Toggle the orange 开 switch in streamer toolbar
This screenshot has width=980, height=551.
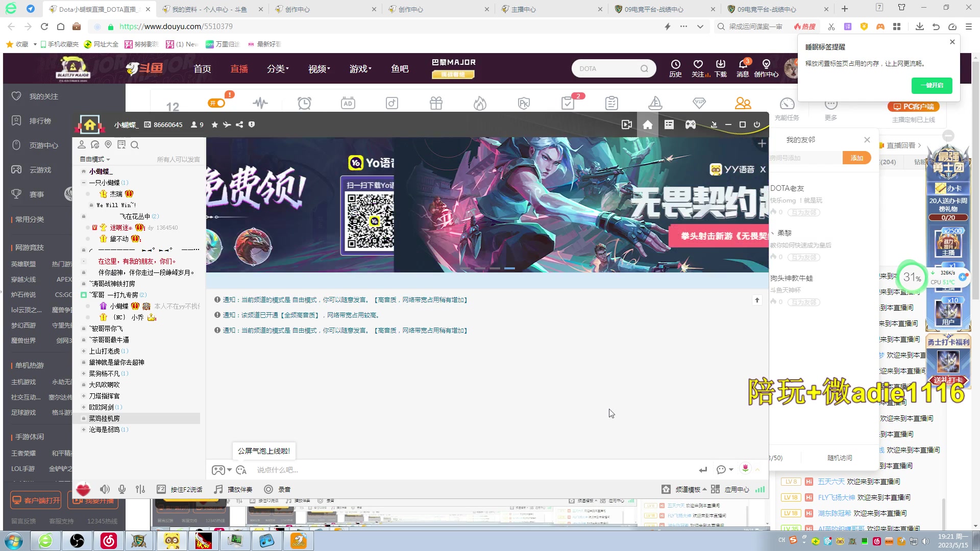(x=217, y=103)
